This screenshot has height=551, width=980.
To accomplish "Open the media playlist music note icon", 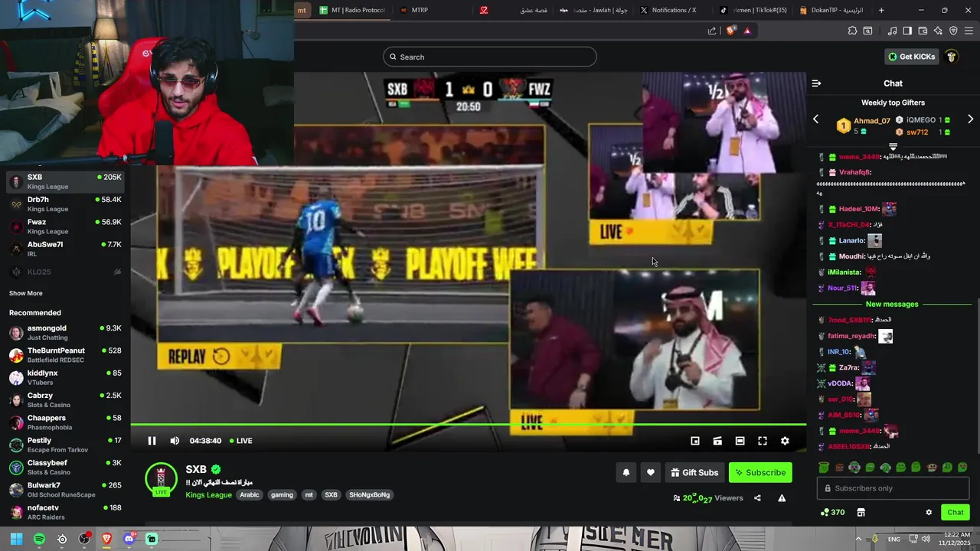I will 892,31.
